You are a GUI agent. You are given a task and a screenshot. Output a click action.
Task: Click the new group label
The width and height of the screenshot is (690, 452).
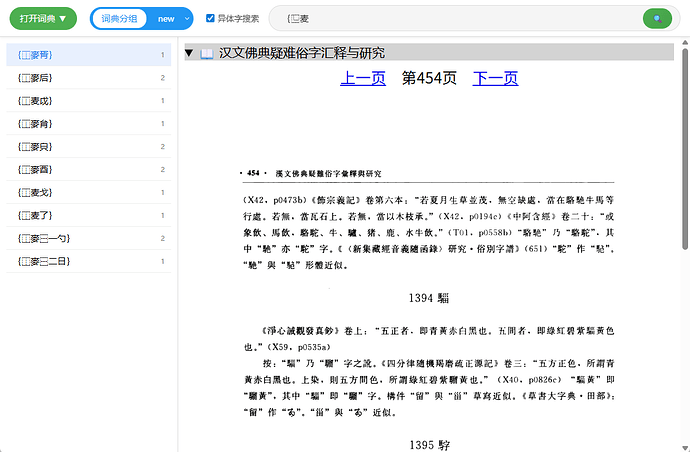pos(166,19)
